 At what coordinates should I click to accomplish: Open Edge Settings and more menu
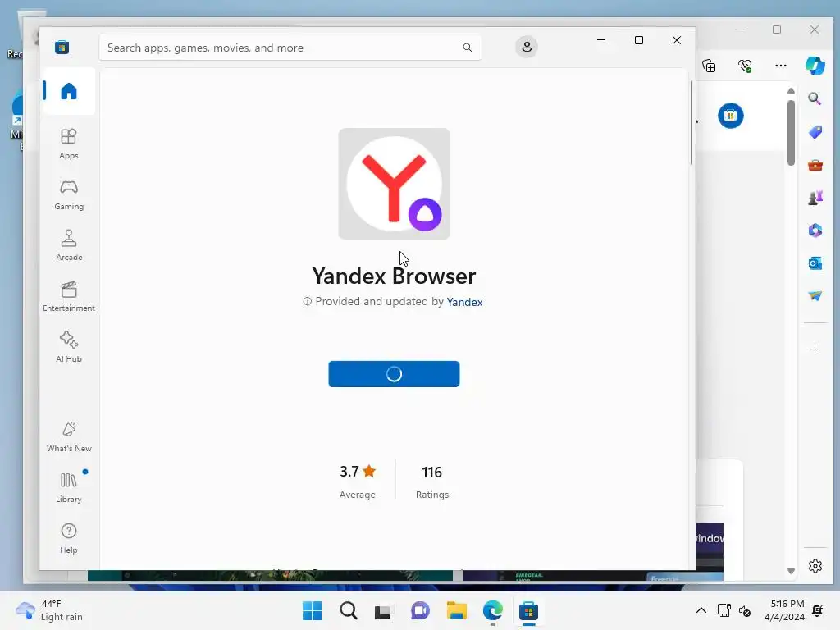(x=781, y=66)
